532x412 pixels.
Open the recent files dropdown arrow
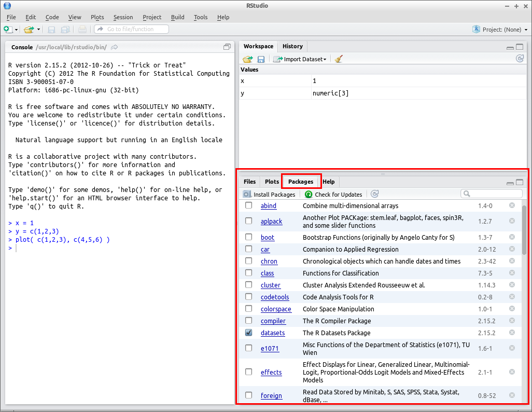click(38, 30)
